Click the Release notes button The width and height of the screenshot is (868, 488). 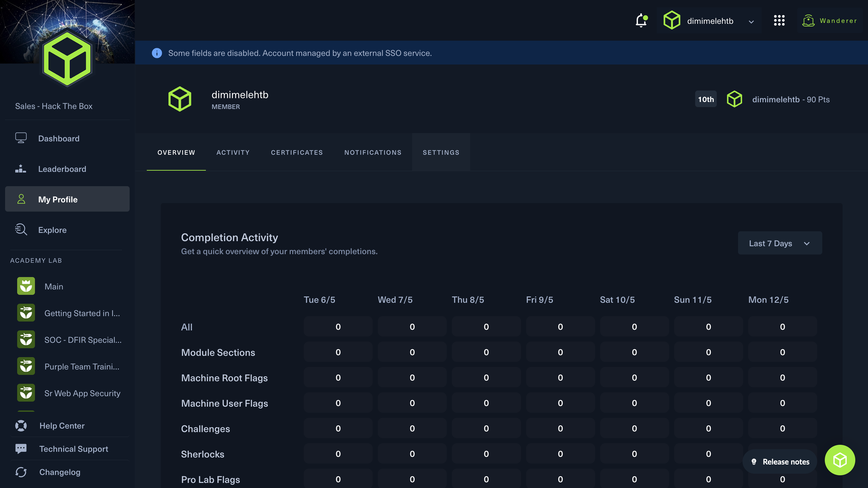pyautogui.click(x=779, y=461)
